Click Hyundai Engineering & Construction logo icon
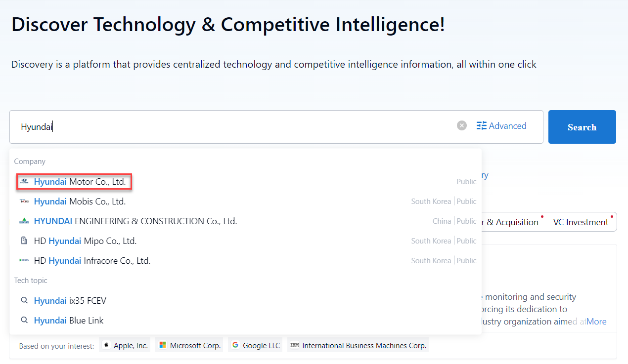This screenshot has height=364, width=628. pyautogui.click(x=24, y=221)
